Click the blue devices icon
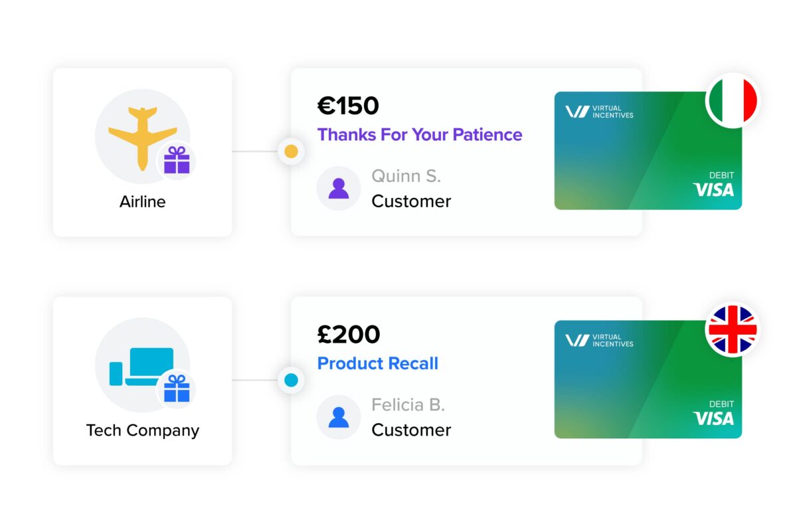797x532 pixels. pos(141,367)
